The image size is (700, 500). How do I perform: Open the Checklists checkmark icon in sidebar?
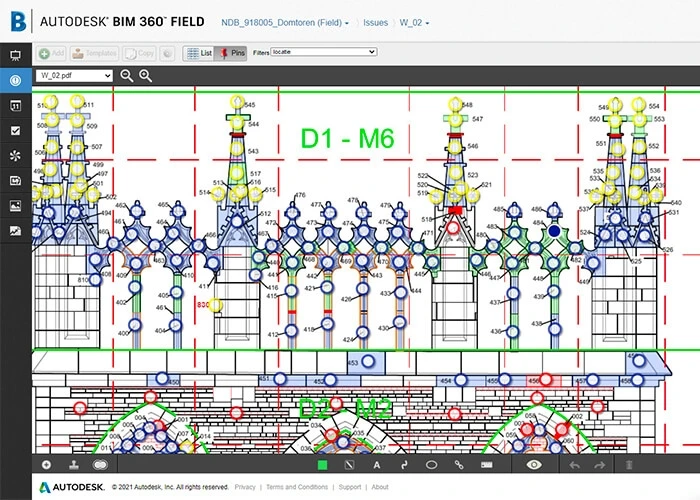(15, 130)
